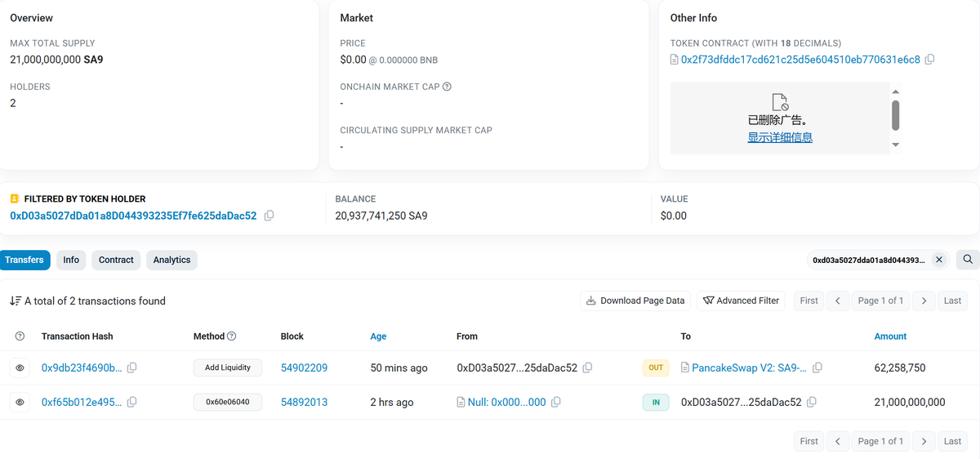This screenshot has height=459, width=980.
Task: Copy the filtered holder address
Action: pos(269,216)
